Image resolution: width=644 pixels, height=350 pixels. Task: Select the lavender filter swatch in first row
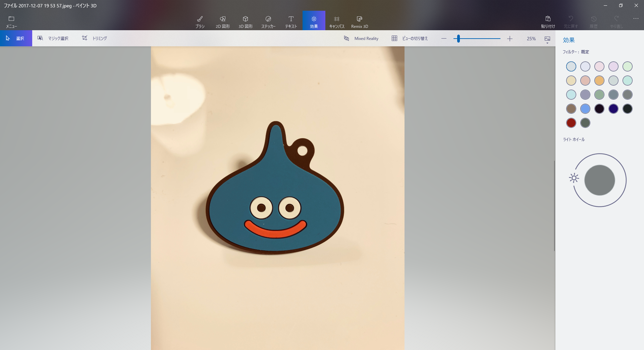pos(585,66)
